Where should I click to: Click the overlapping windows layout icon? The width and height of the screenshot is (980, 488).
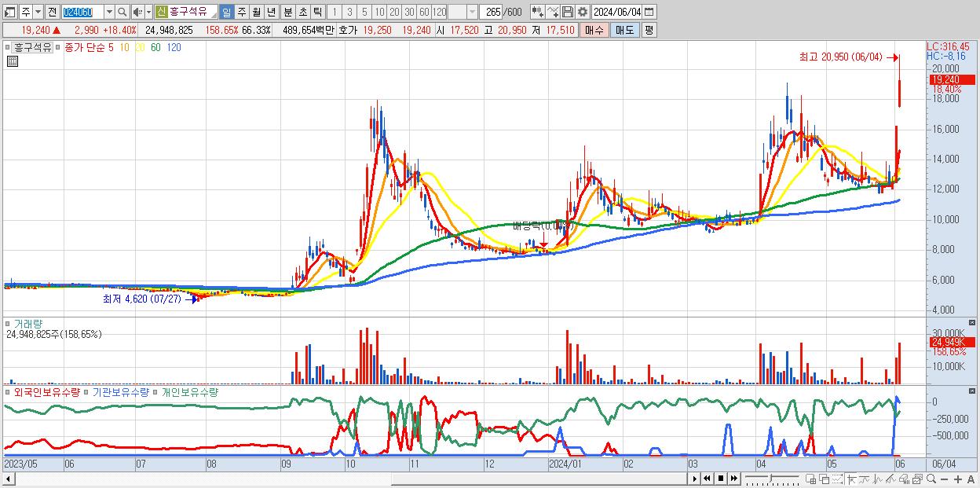[x=825, y=479]
